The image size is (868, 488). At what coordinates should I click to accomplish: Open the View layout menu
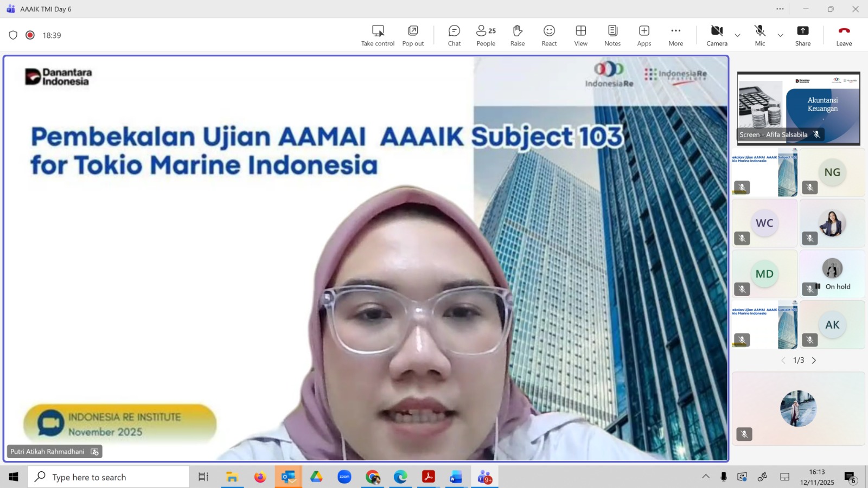[580, 35]
